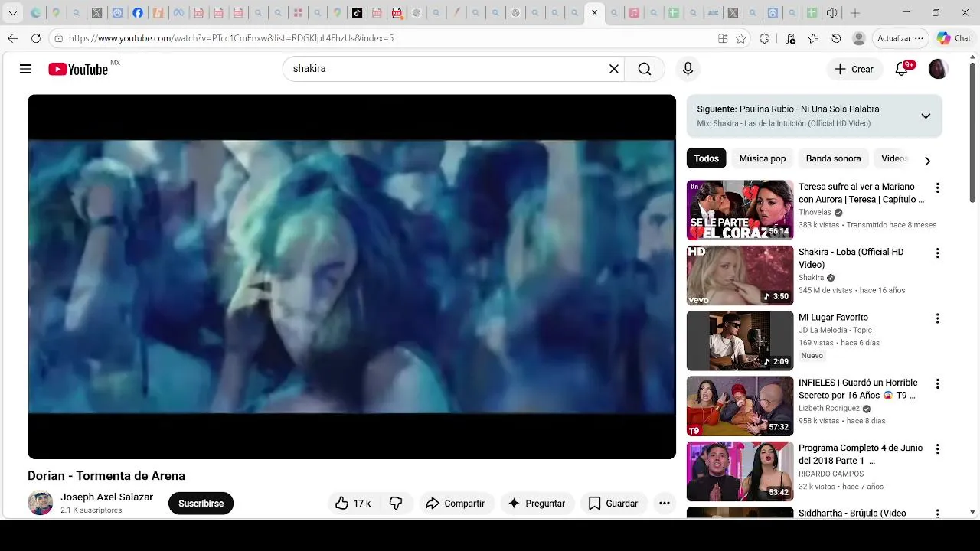The image size is (980, 551).
Task: Open Joseph Axel Salazar channel name link
Action: click(x=107, y=497)
